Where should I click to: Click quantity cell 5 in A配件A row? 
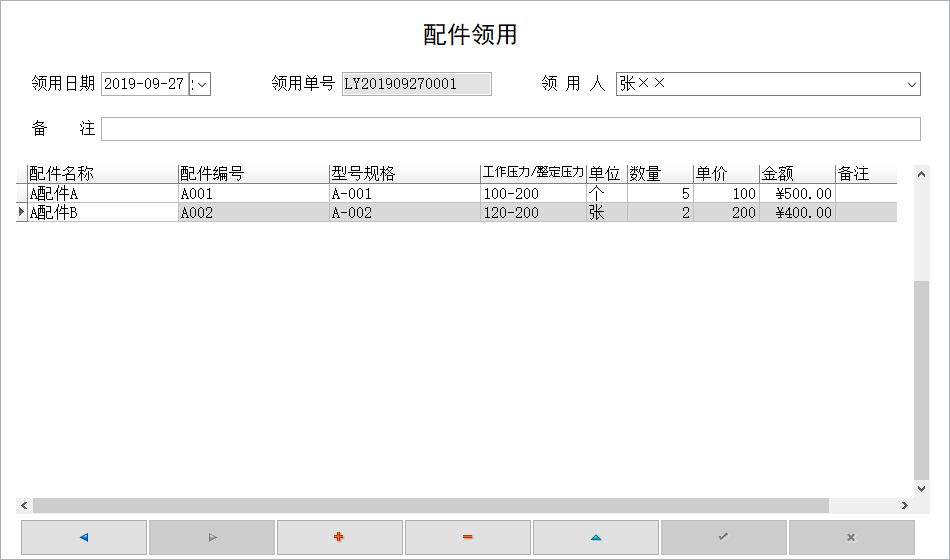coord(660,194)
